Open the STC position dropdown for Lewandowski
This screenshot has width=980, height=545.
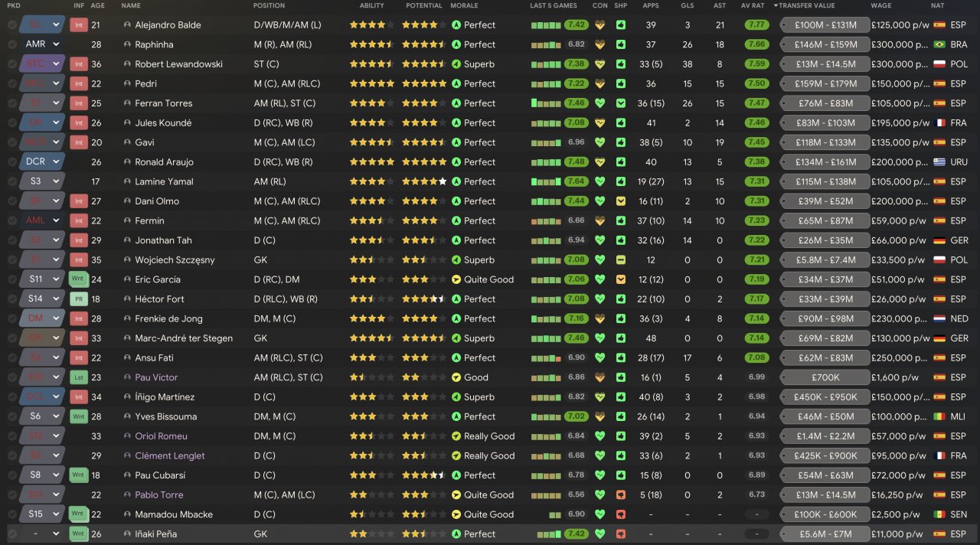click(x=42, y=64)
